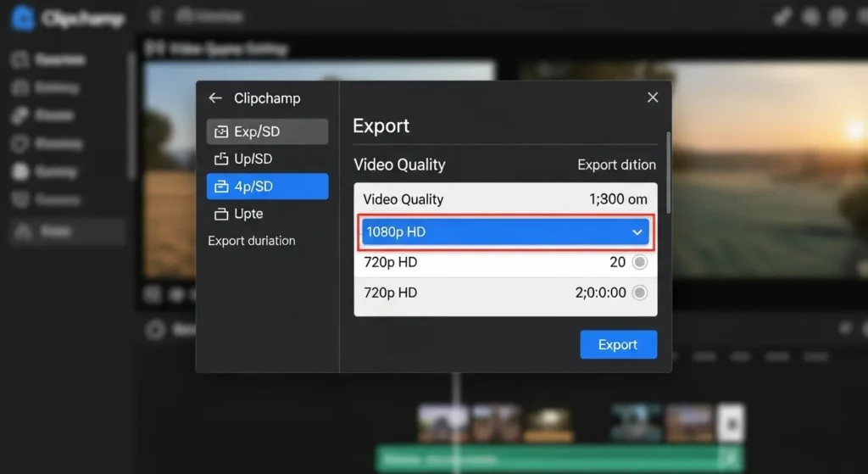Click the 4p/SD icon

pos(221,187)
